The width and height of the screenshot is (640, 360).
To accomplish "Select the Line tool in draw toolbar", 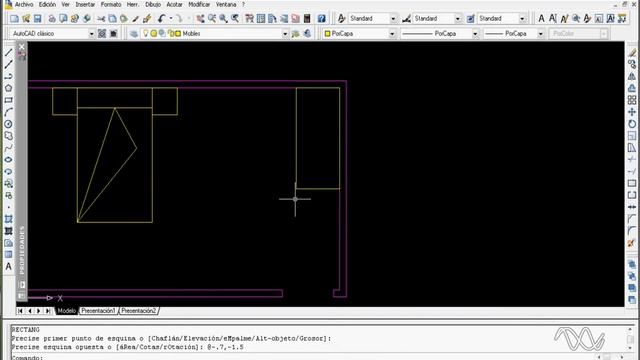I will 8,52.
